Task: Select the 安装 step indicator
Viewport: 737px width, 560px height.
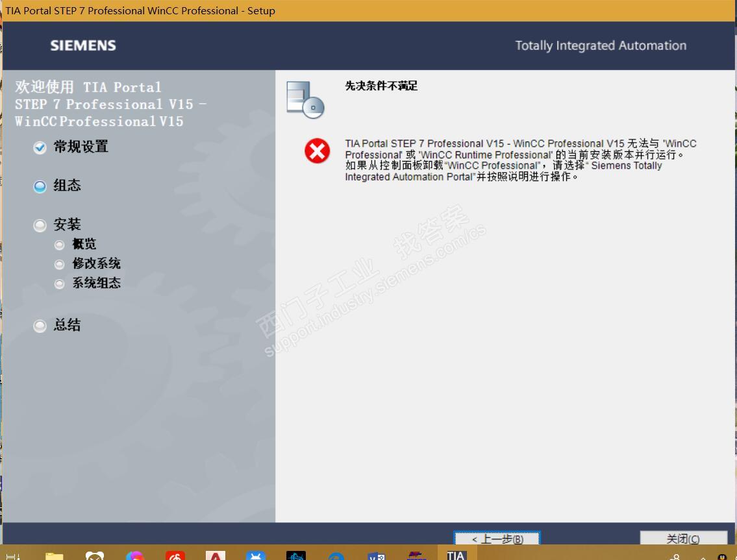Action: click(40, 226)
